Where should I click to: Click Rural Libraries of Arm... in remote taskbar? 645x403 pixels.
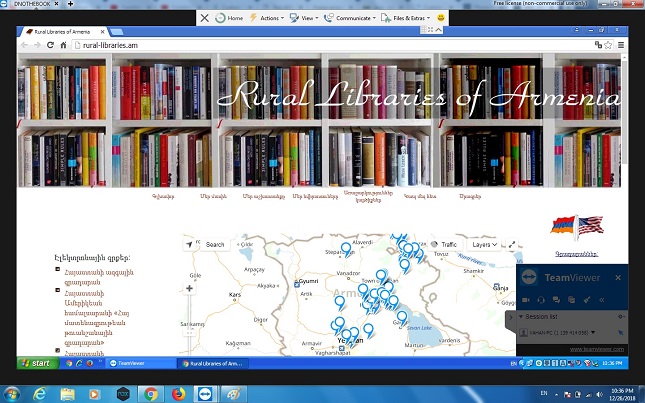tap(213, 363)
